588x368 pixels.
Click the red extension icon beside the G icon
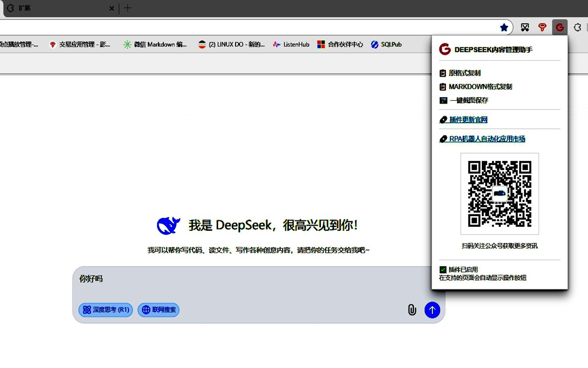pos(542,28)
